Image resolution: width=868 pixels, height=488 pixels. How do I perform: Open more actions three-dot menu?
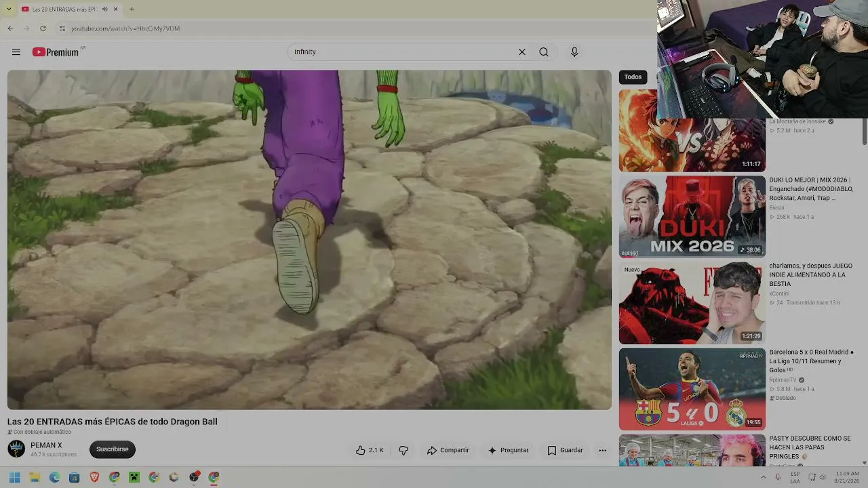602,450
